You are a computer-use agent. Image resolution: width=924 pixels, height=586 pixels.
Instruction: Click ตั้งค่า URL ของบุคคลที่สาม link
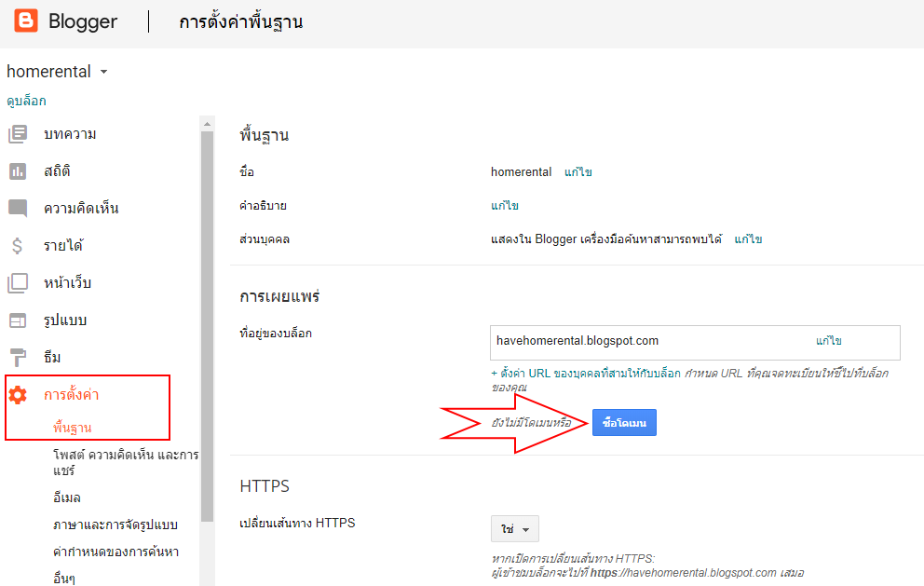click(x=586, y=374)
